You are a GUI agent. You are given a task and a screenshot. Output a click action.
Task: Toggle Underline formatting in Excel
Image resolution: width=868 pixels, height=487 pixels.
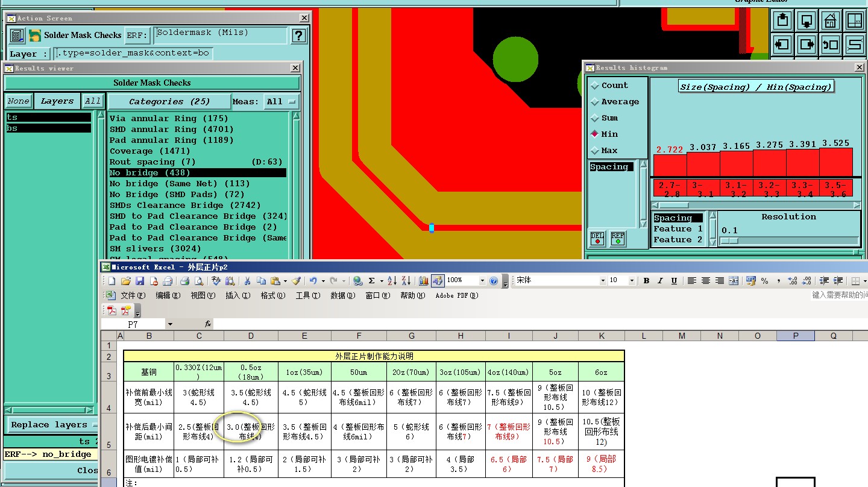[x=674, y=281]
